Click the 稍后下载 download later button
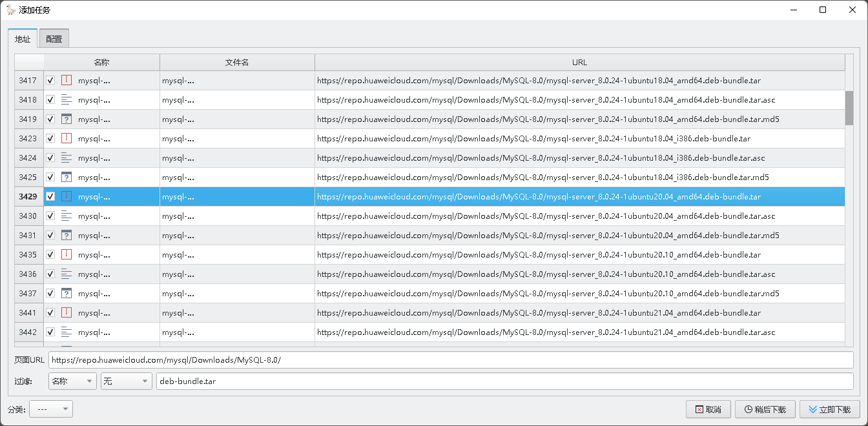The height and width of the screenshot is (426, 868). point(765,409)
